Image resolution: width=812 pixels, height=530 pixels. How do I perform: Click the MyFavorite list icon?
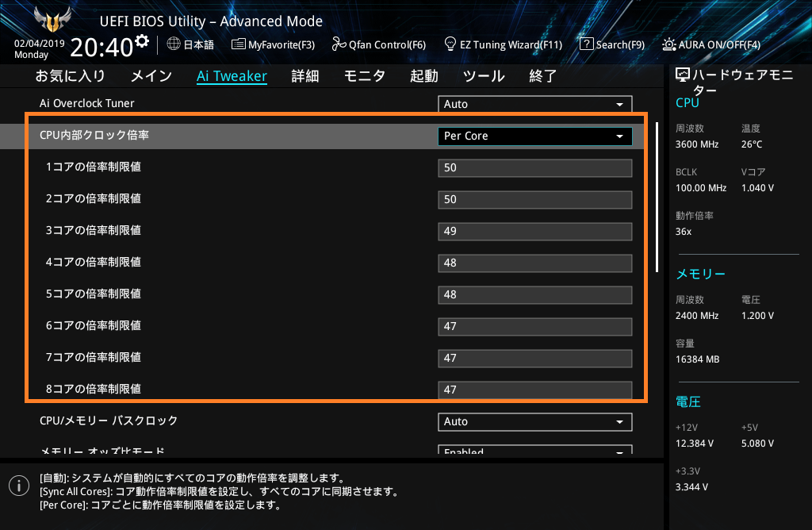click(238, 44)
